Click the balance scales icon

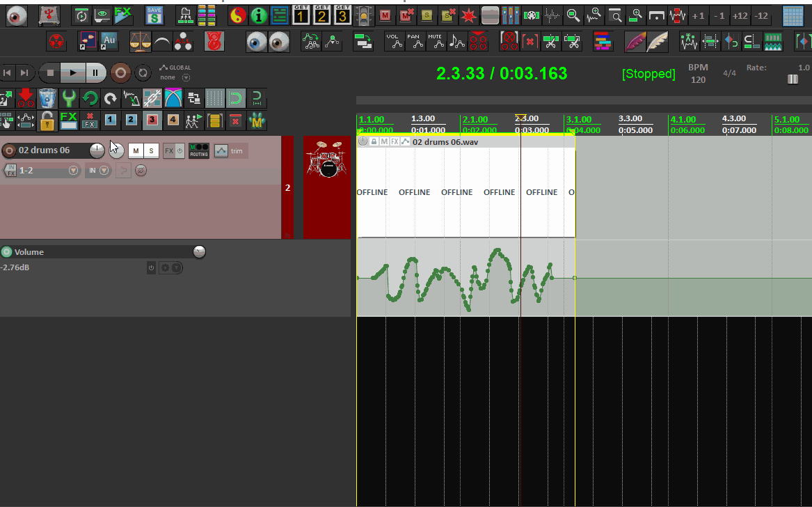(x=140, y=42)
